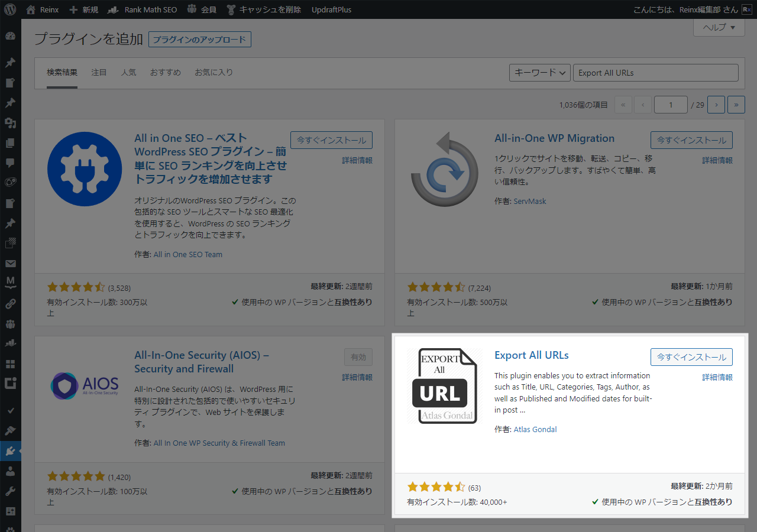Click the Rank Math SEO toolbar item

coord(142,9)
